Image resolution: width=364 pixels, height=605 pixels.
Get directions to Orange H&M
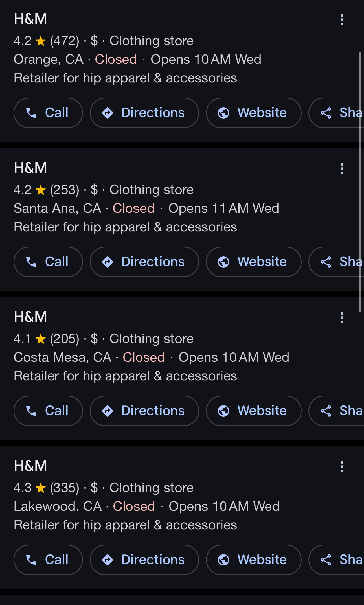pos(144,113)
